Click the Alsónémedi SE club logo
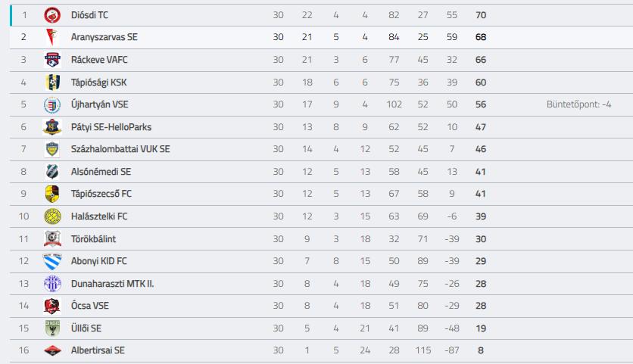Screen dimensions: 633x364 (x=52, y=172)
